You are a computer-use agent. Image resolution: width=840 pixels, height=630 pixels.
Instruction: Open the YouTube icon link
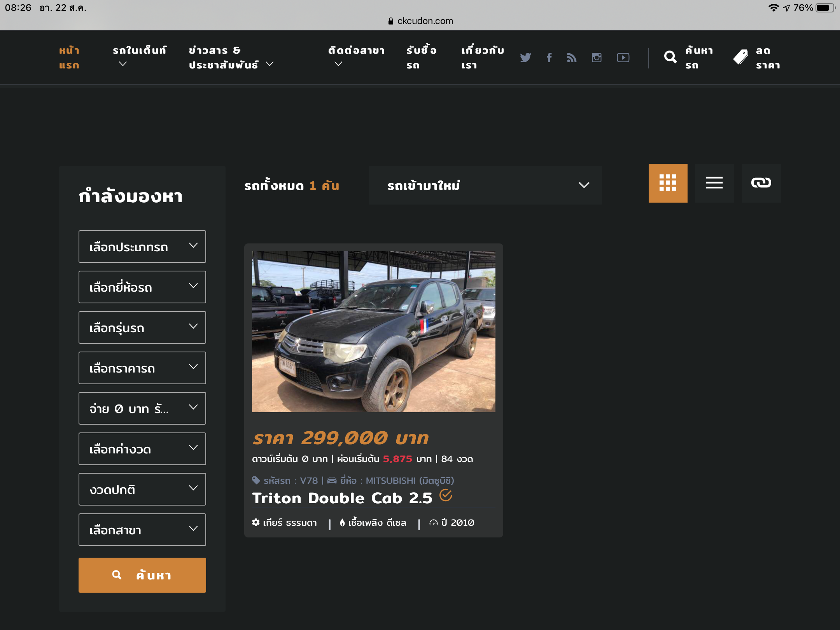[x=623, y=58]
